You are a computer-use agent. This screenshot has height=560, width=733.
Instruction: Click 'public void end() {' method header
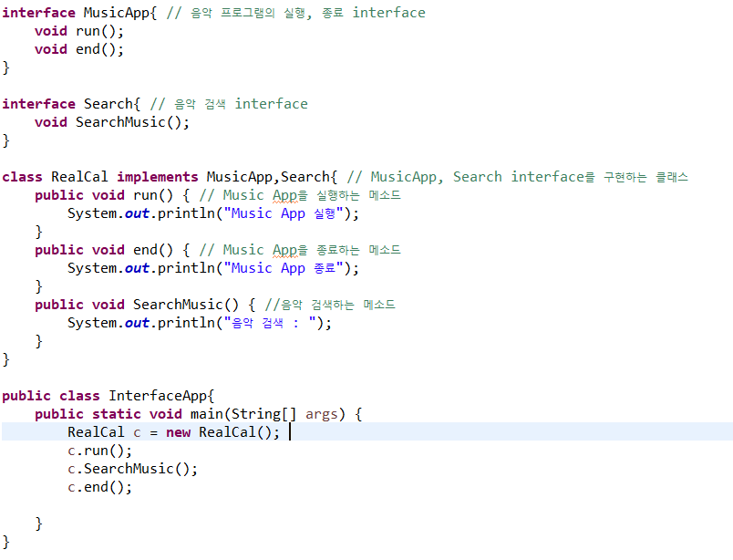(112, 250)
